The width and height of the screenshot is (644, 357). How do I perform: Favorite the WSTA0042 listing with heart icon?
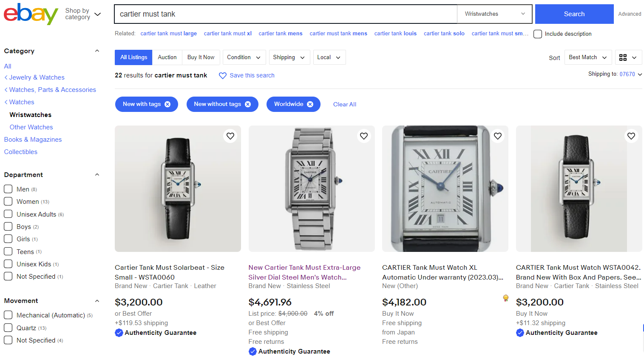[x=631, y=136]
